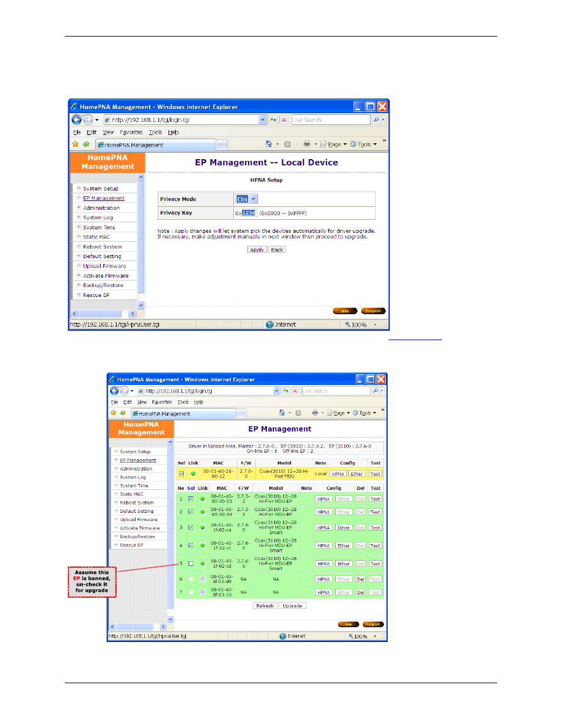The image size is (562, 728).
Task: Click Internet zone globe in lower window status bar
Action: tap(283, 636)
